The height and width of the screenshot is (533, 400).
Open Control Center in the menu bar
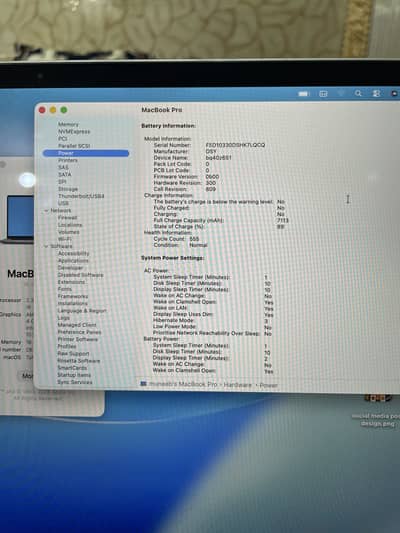pyautogui.click(x=376, y=93)
